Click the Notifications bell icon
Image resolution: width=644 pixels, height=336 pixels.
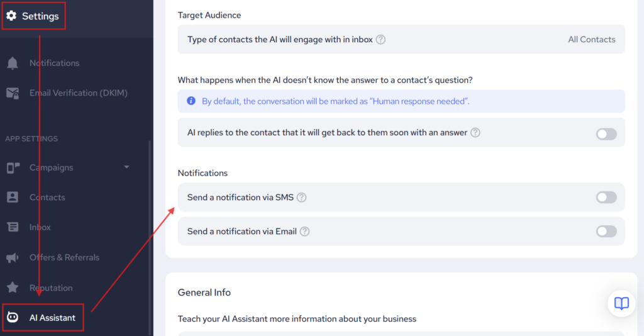(12, 63)
